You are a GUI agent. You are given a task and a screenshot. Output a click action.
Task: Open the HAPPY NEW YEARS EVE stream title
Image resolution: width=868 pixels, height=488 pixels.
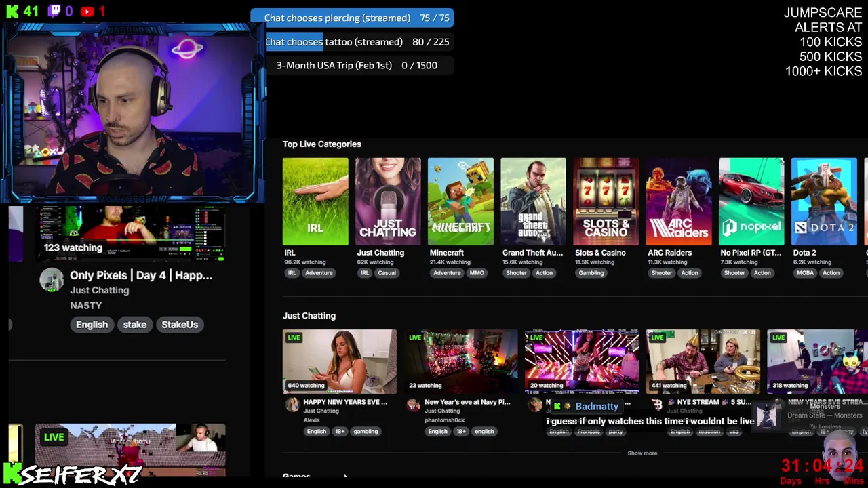coord(345,402)
